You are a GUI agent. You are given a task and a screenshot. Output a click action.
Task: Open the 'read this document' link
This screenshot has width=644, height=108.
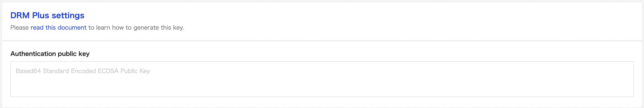[59, 28]
